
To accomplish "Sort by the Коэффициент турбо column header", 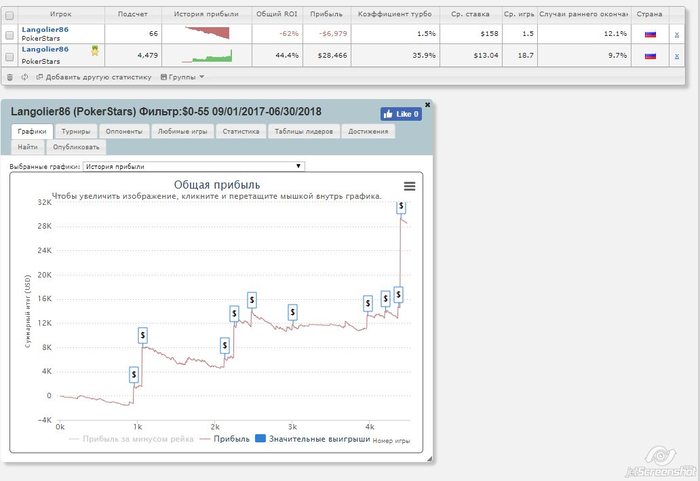I will click(x=395, y=14).
